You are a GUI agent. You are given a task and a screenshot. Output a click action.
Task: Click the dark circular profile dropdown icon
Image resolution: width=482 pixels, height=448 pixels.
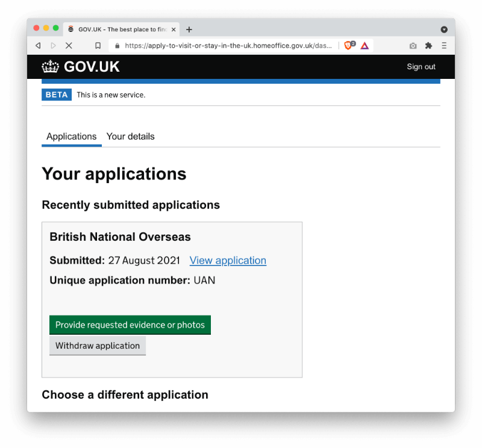pos(444,30)
